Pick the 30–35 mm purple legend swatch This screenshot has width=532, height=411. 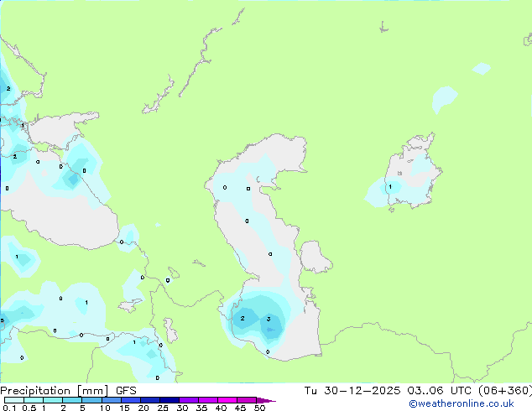[x=189, y=400]
